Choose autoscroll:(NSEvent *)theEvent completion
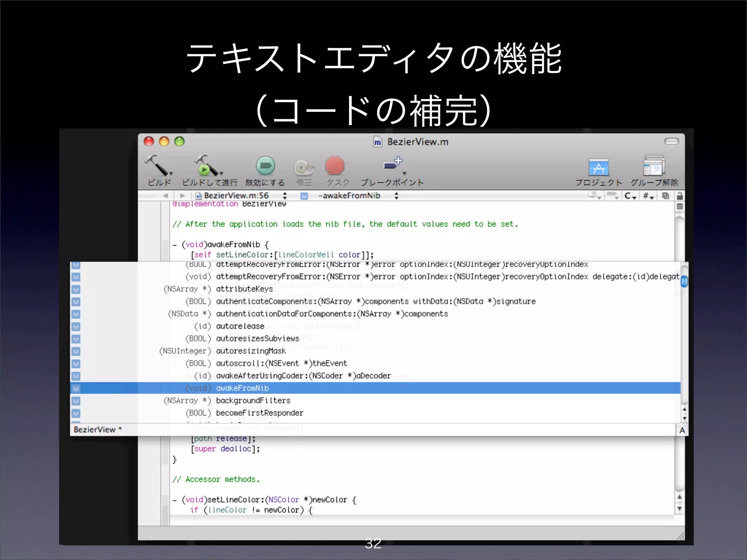747x560 pixels. [x=375, y=363]
